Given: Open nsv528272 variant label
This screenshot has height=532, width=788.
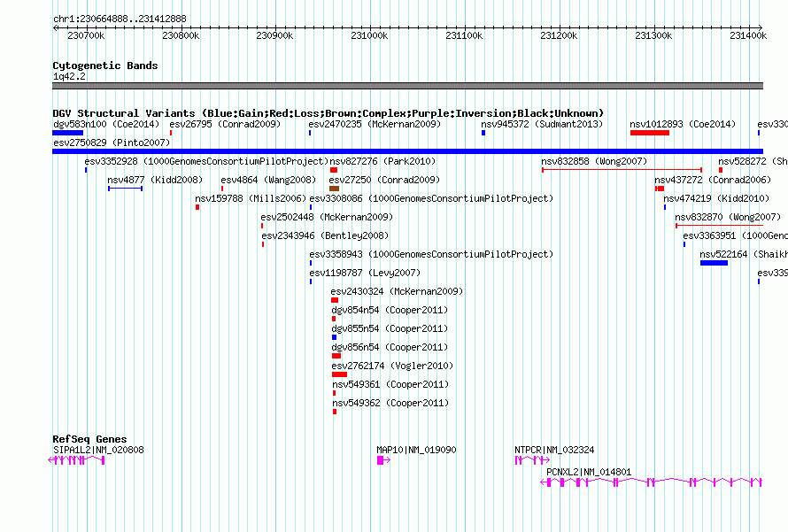Looking at the screenshot, I should point(753,161).
